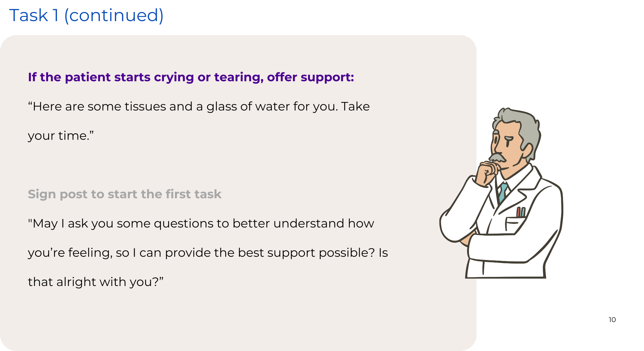Select the doctor's grey moustache
This screenshot has height=351, width=644.
498,158
